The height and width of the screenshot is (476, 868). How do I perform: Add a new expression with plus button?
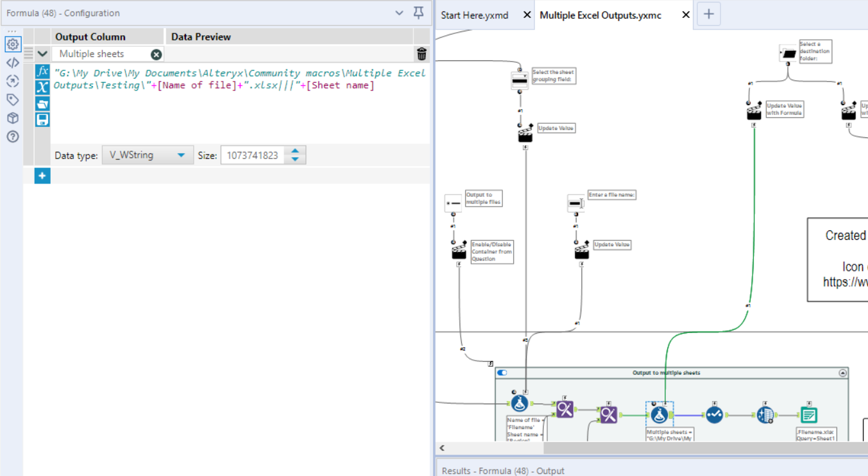point(42,175)
